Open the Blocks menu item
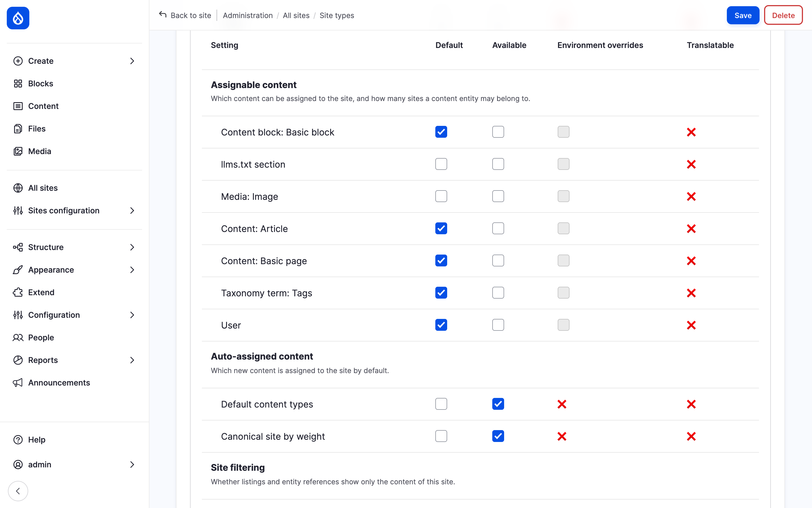812x508 pixels. point(74,83)
